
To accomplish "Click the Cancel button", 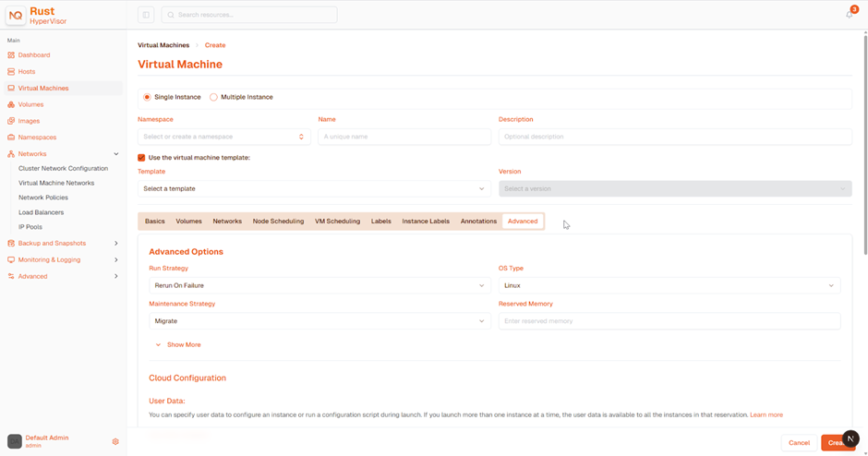I will coord(799,443).
